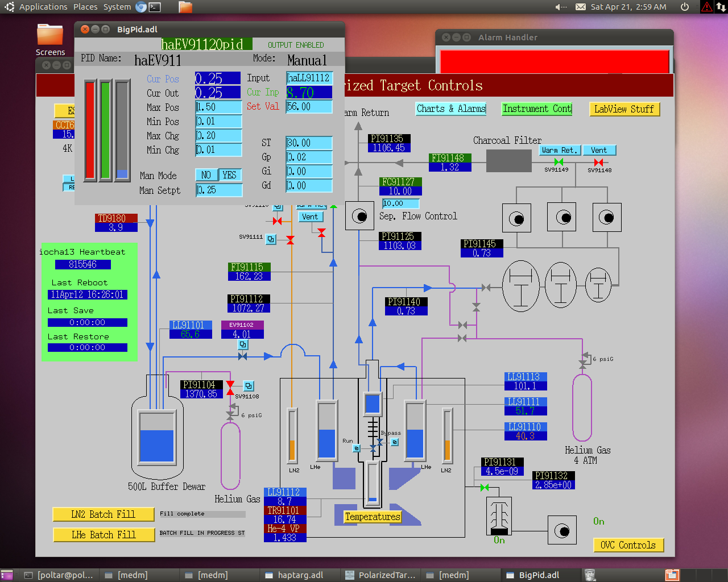
Task: Click the Run valve related display button
Action: [357, 448]
